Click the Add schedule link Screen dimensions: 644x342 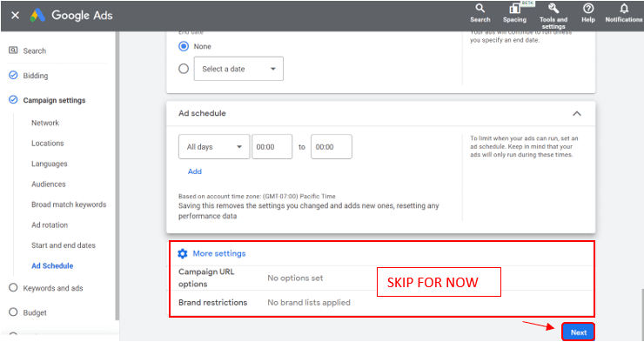click(x=195, y=171)
